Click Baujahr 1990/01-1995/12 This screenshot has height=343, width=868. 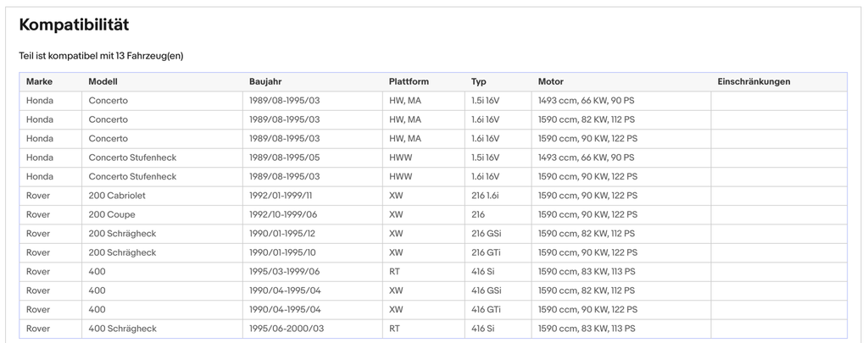point(282,234)
